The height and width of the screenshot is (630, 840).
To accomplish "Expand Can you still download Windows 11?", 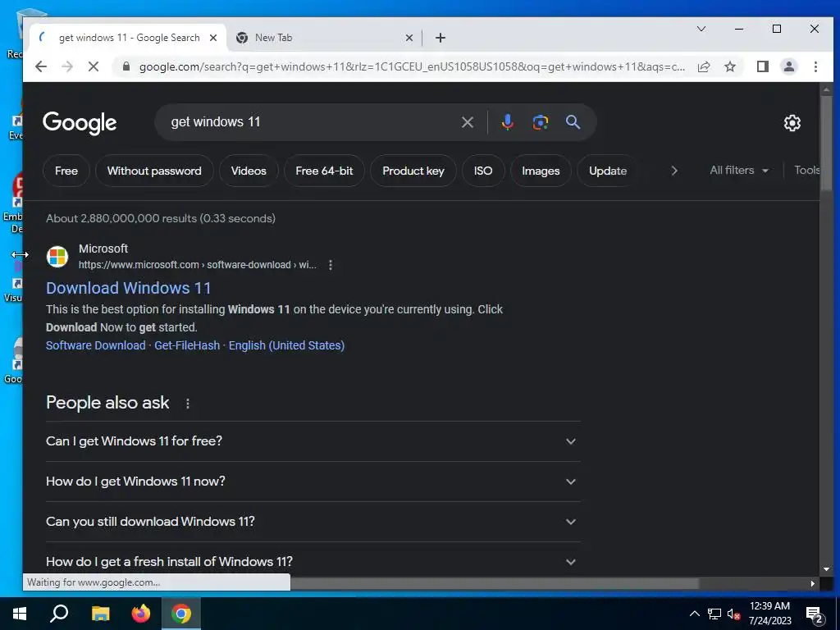I will 313,522.
